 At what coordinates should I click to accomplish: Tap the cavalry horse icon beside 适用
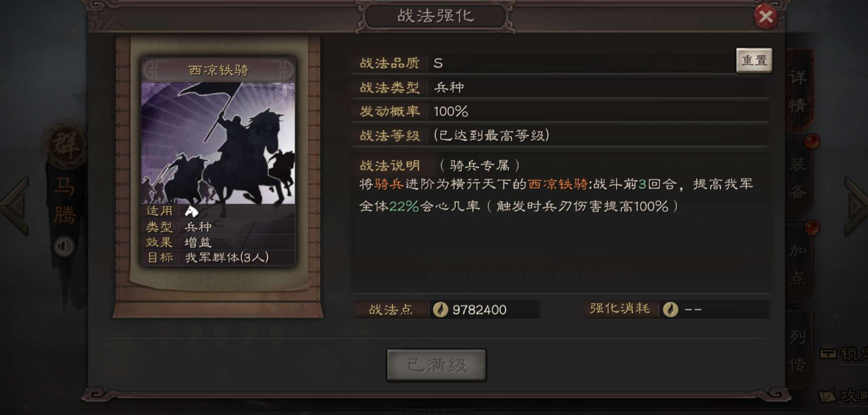191,211
